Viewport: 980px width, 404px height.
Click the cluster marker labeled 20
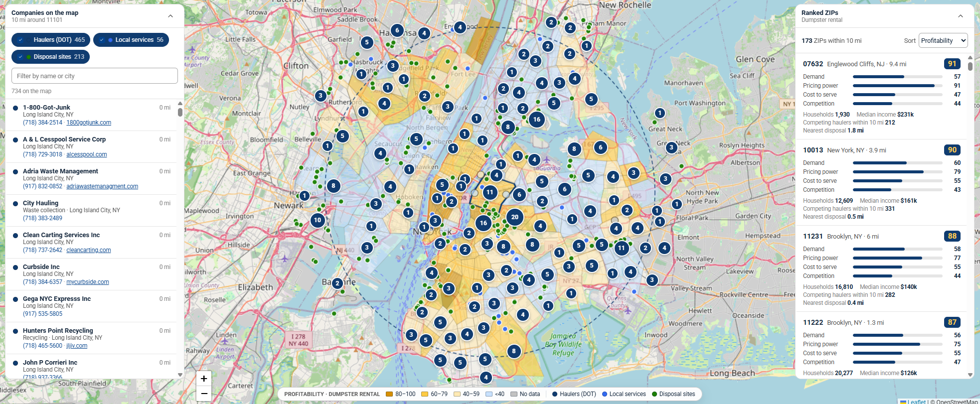pyautogui.click(x=515, y=217)
